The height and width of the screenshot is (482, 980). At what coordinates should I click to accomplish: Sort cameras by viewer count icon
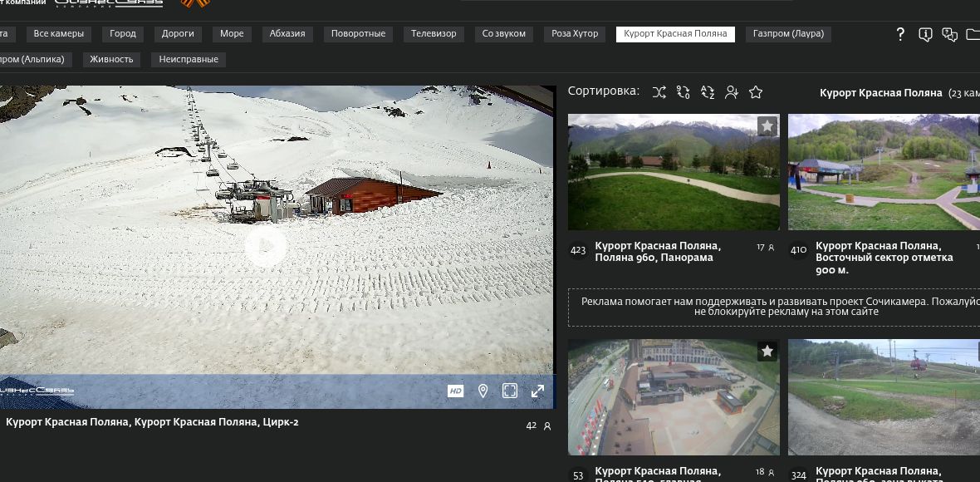point(731,92)
